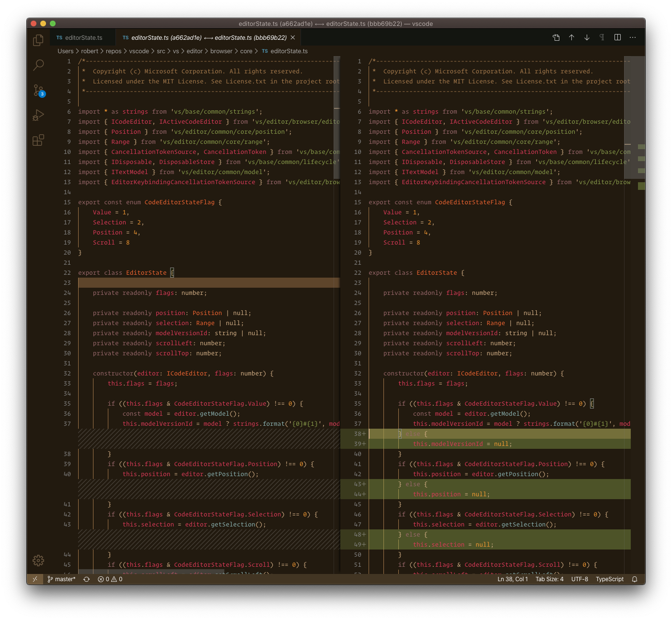Viewport: 672px width, 620px height.
Task: Click the vscode breadcrumb
Action: [x=139, y=51]
